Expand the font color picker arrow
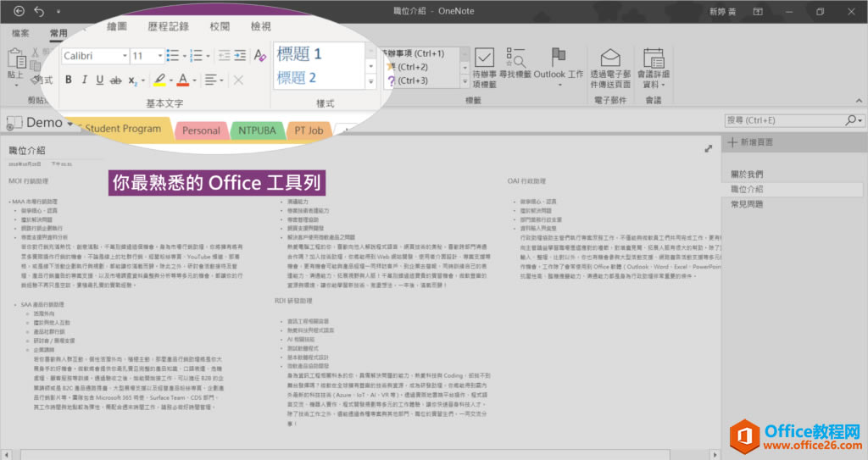 194,80
